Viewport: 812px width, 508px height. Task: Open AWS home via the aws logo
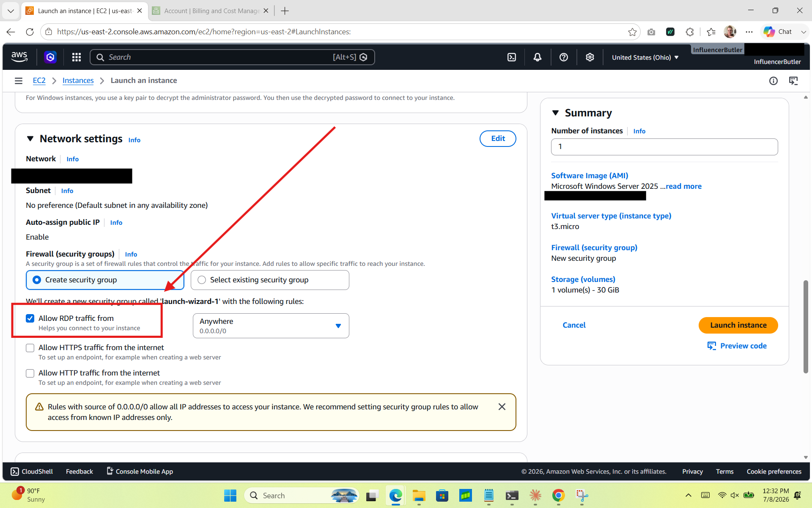pyautogui.click(x=19, y=57)
